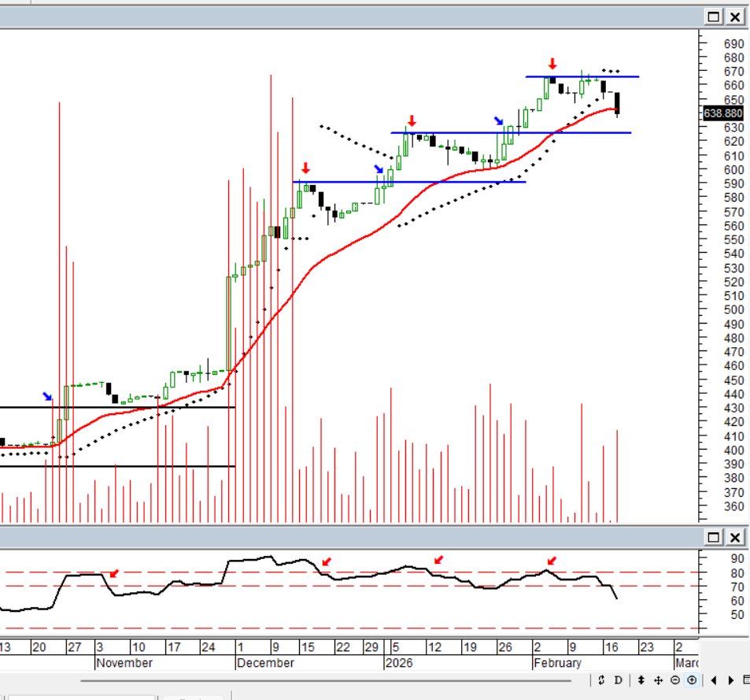Click the 'February' month label on date axis

pyautogui.click(x=558, y=663)
